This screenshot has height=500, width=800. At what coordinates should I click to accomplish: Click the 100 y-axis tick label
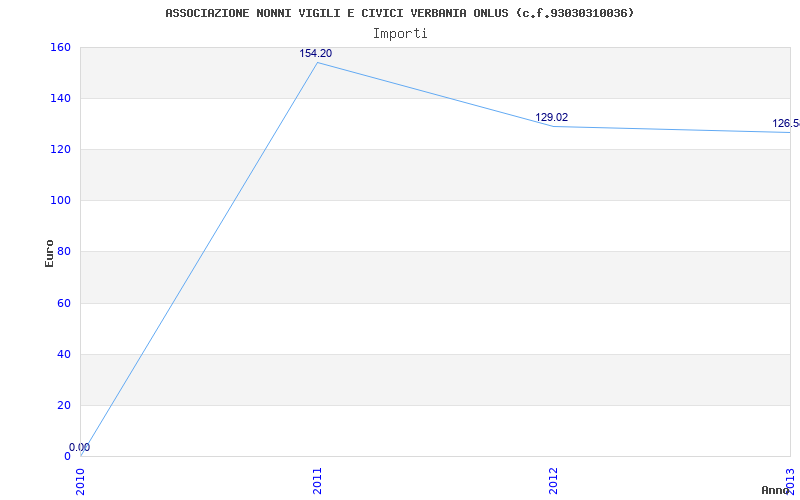point(60,201)
